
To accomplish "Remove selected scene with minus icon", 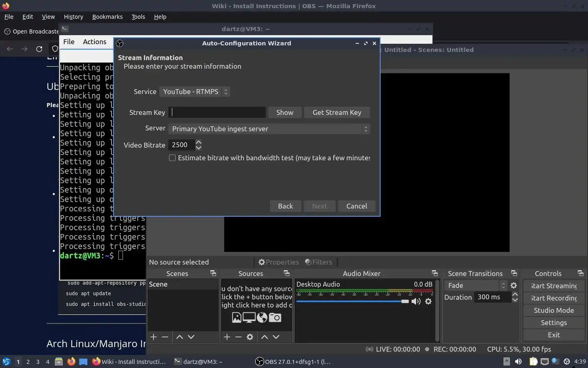I will pos(165,337).
